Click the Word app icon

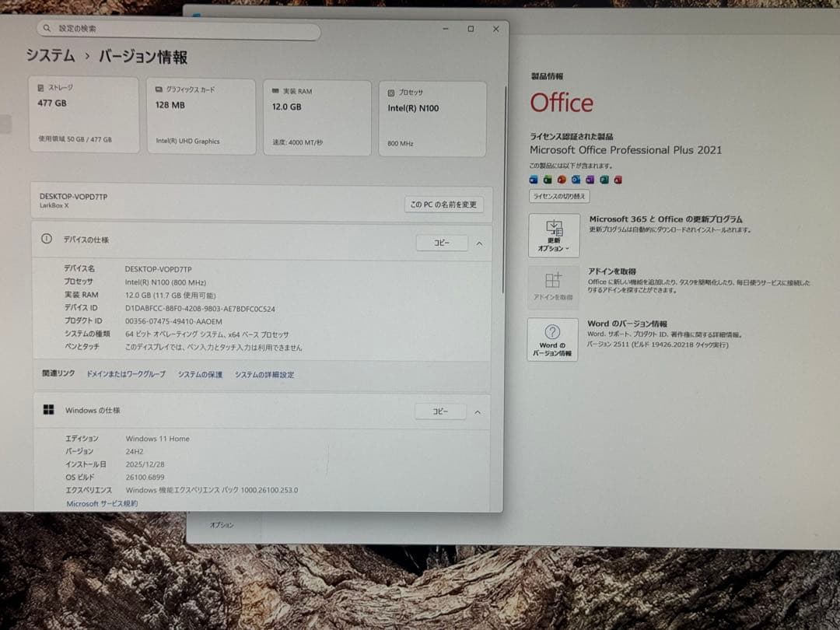tap(534, 180)
